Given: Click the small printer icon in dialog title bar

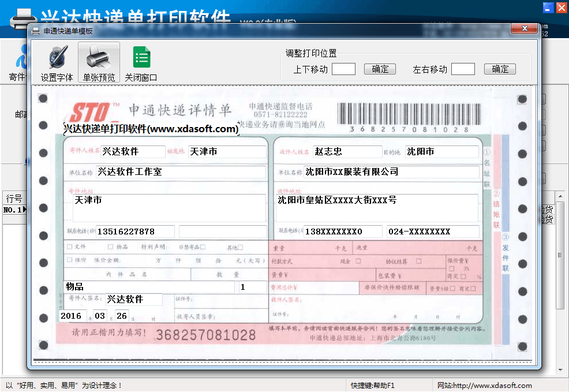Looking at the screenshot, I should [36, 31].
